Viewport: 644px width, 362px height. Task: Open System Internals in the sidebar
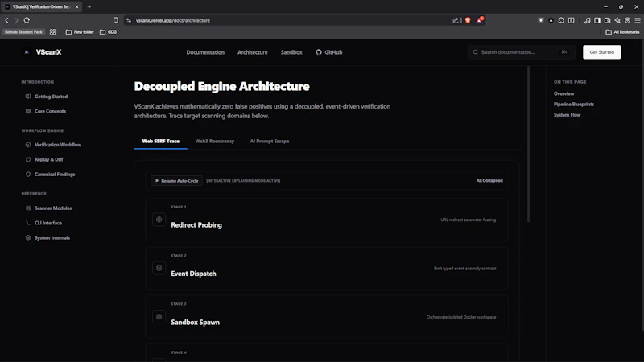[x=52, y=237]
